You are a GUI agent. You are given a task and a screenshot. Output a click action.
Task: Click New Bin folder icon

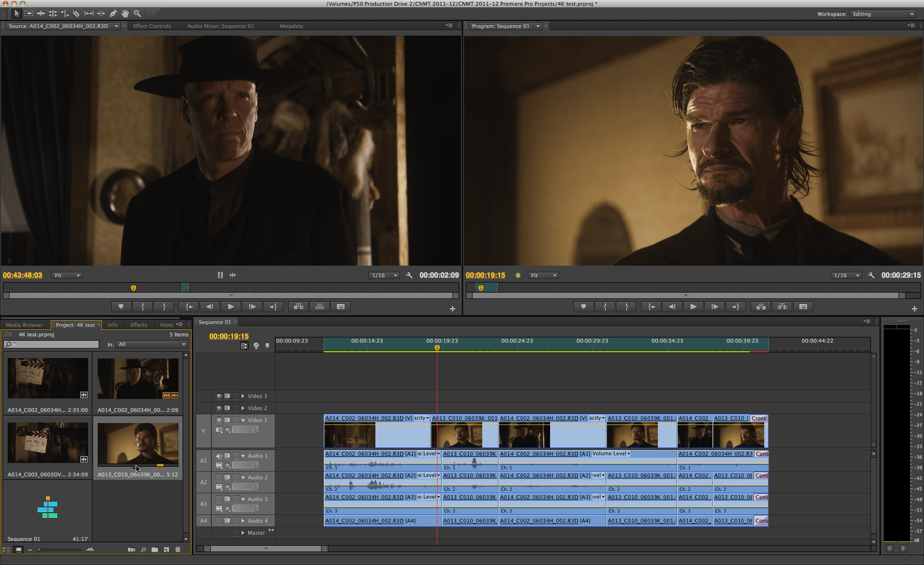[x=154, y=549]
